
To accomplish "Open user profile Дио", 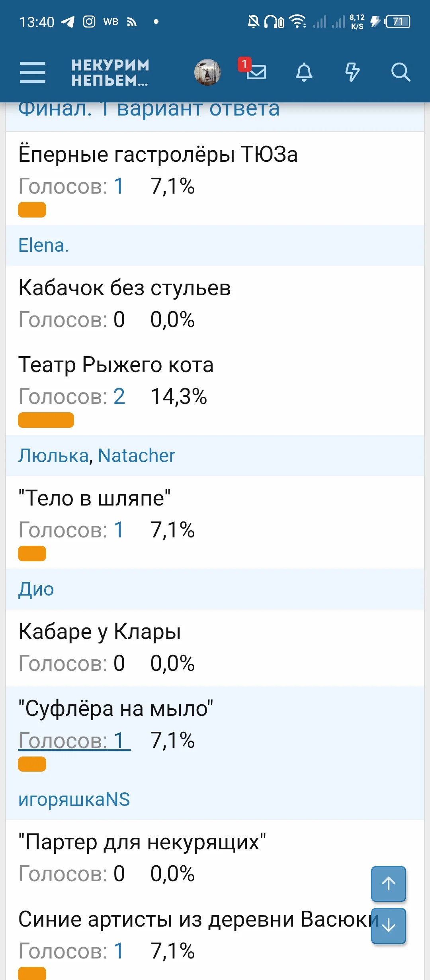I will tap(37, 588).
